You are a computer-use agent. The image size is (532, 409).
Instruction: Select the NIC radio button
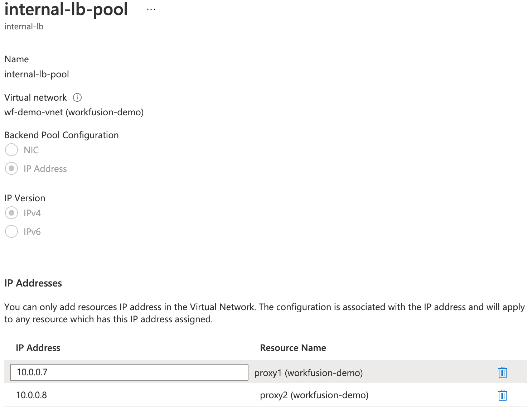[x=11, y=150]
